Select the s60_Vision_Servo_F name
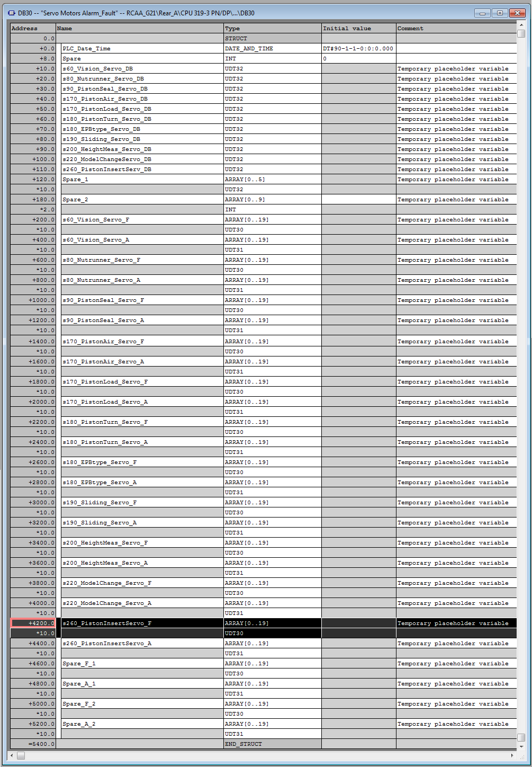The width and height of the screenshot is (532, 767). 142,220
